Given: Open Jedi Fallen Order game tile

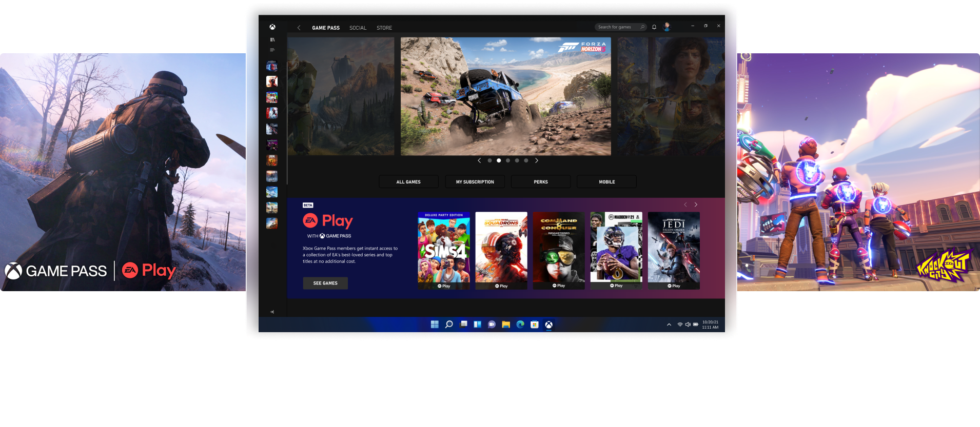Looking at the screenshot, I should pyautogui.click(x=674, y=251).
